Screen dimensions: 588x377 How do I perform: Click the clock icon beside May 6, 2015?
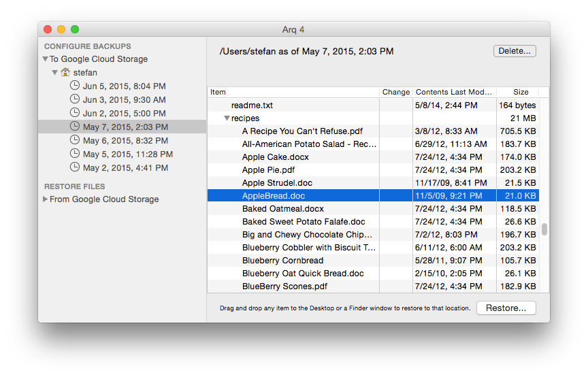74,140
